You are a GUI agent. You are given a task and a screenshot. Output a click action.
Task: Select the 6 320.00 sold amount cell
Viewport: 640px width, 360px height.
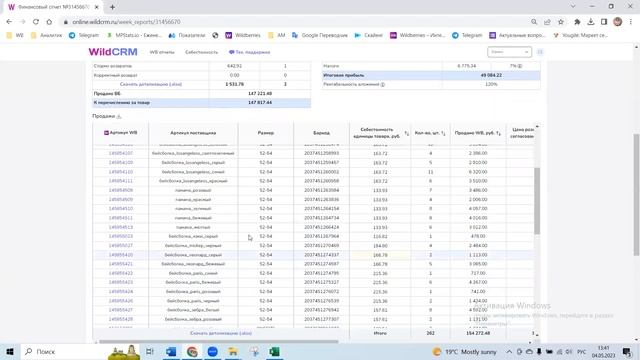click(478, 172)
